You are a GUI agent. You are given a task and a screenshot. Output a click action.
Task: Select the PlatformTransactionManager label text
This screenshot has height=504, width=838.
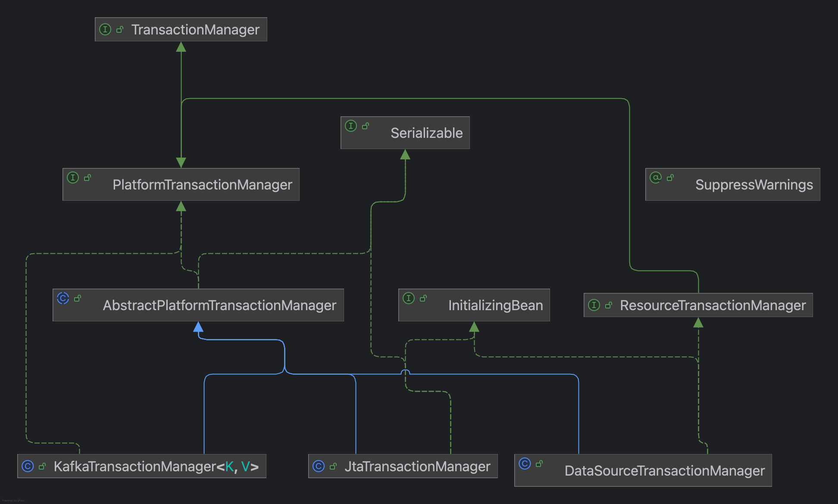click(x=202, y=185)
